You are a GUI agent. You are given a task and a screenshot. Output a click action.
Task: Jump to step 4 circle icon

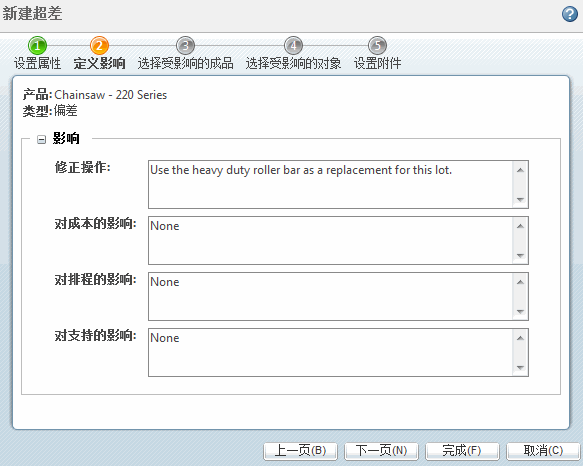293,46
